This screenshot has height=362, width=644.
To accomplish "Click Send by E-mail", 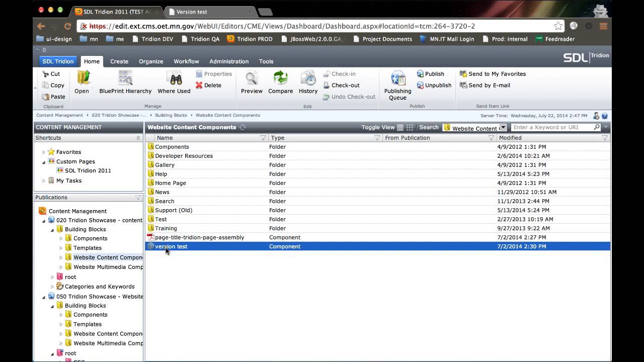I will coord(485,85).
